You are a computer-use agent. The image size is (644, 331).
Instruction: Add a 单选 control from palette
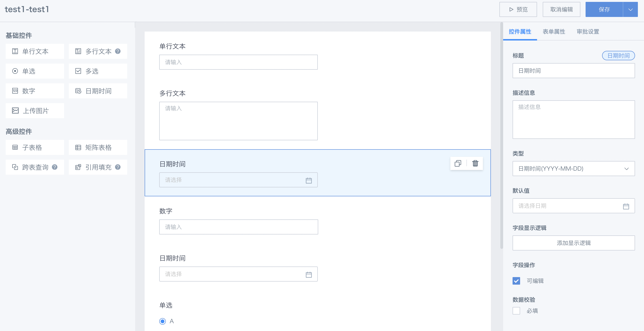tap(35, 71)
